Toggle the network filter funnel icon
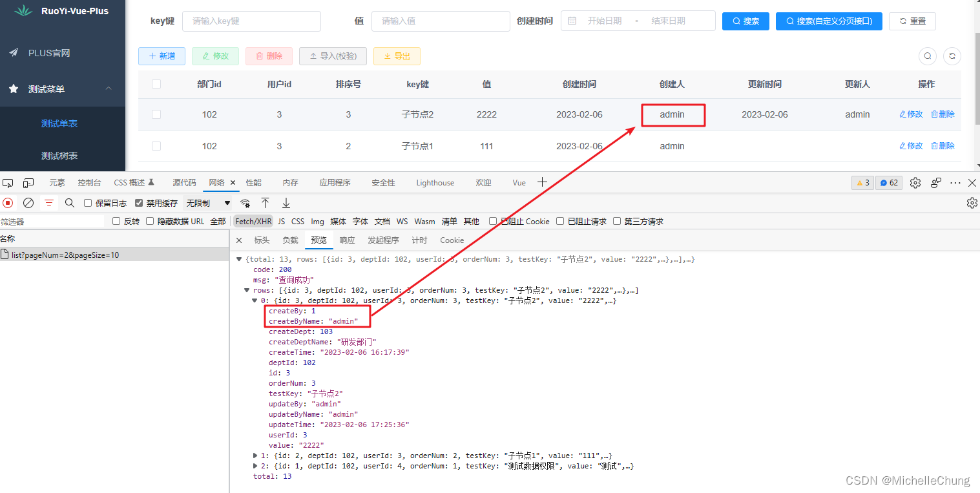This screenshot has width=980, height=493. point(49,203)
